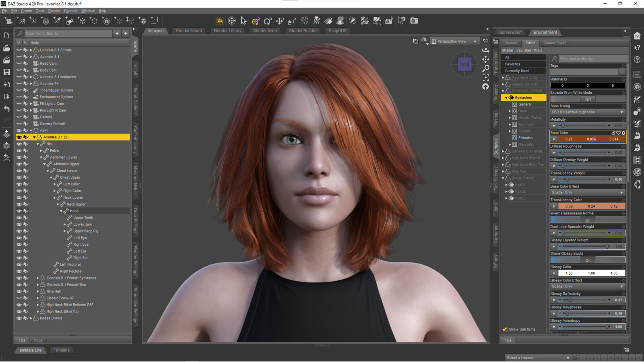Click the Base Color swatch values

(591, 139)
